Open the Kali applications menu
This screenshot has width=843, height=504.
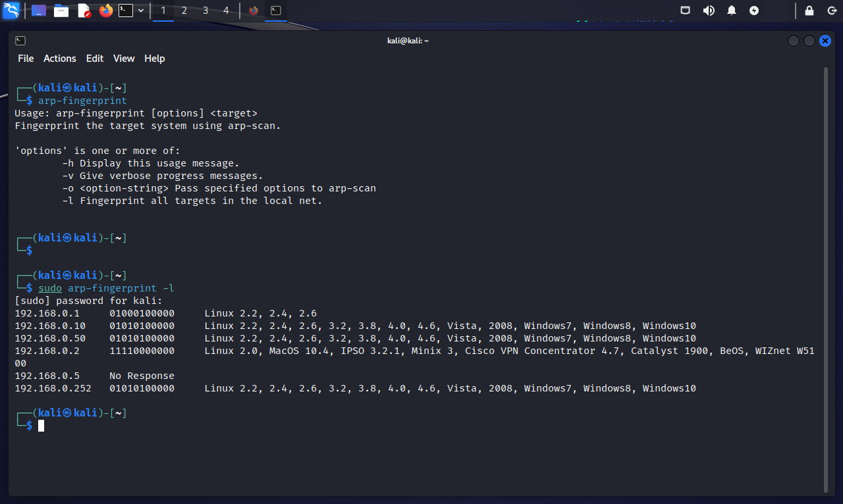(11, 11)
